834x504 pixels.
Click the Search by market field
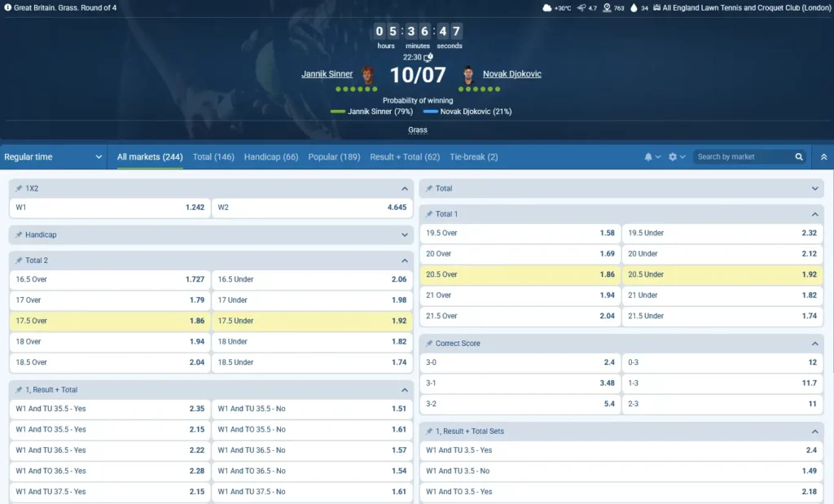click(744, 157)
